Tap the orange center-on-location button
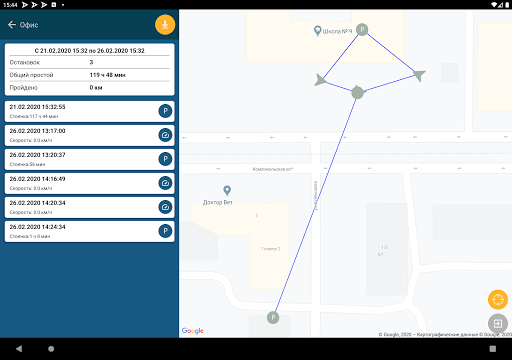The width and height of the screenshot is (512, 360). 498,299
